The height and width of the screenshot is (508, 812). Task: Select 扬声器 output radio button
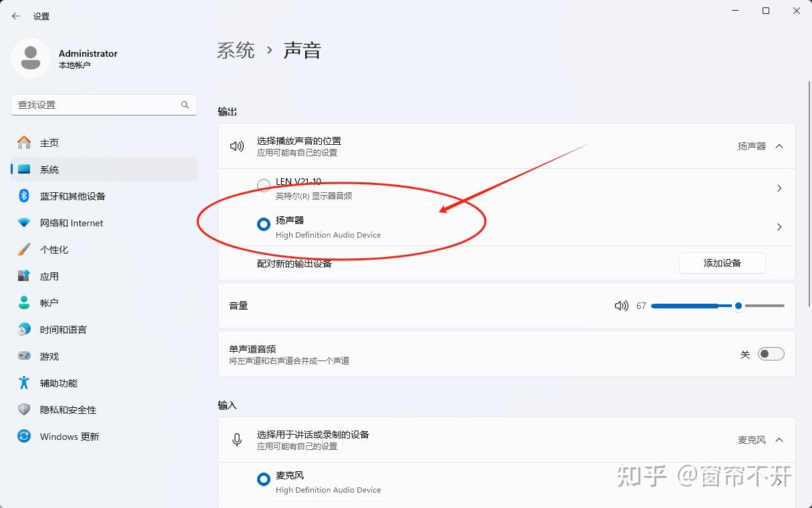(264, 225)
